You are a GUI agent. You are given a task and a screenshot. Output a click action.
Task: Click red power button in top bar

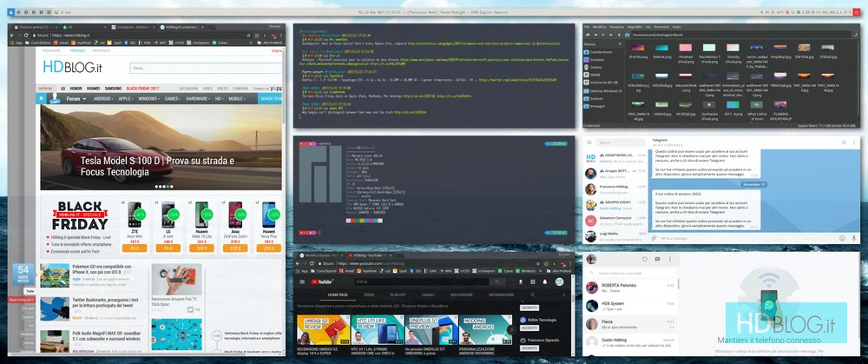[x=856, y=11]
